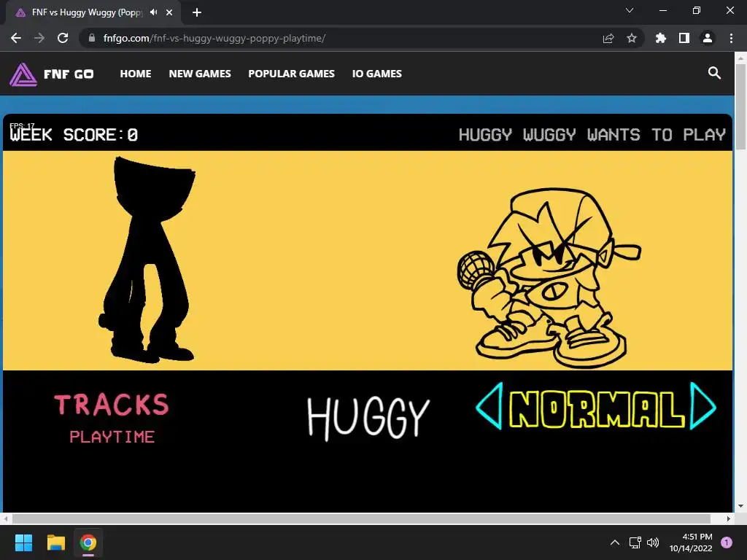The width and height of the screenshot is (747, 560).
Task: Click the scrollbar down arrow
Action: [740, 506]
